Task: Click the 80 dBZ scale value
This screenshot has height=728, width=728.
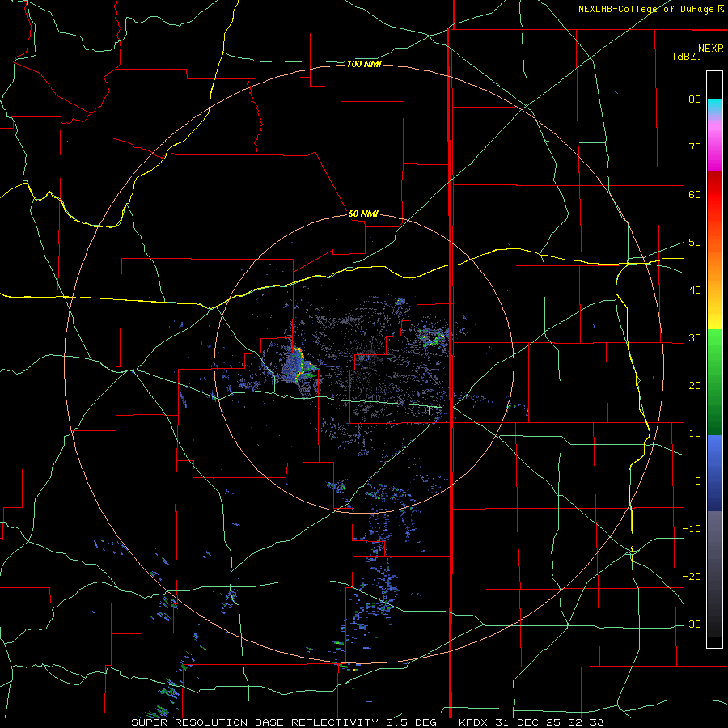Action: click(695, 99)
